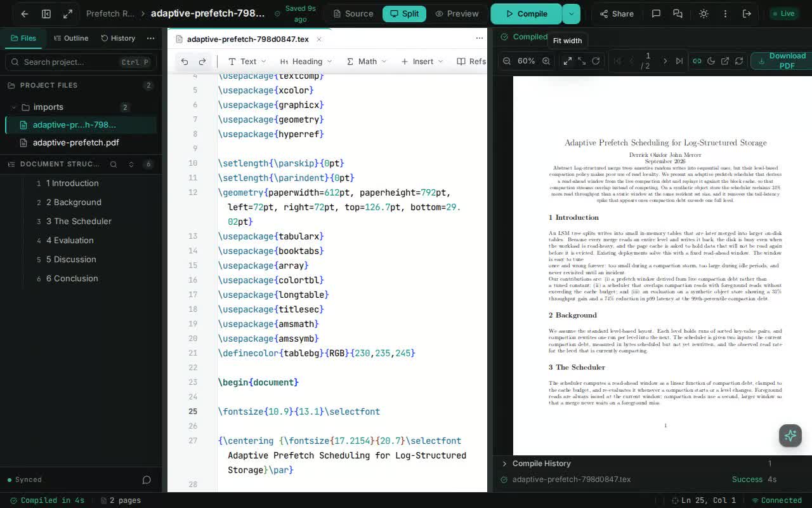Undo the last edit

click(185, 62)
